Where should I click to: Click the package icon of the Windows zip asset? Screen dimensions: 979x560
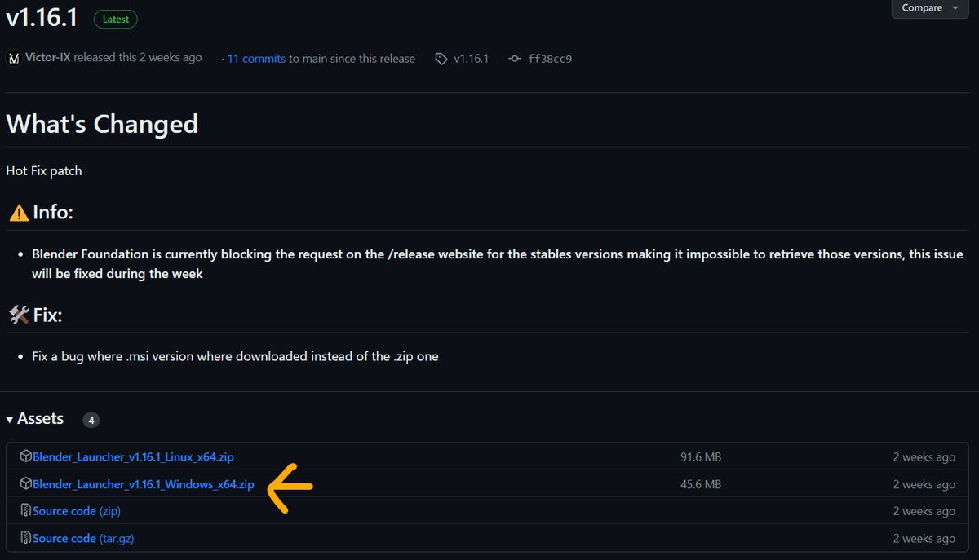click(25, 483)
